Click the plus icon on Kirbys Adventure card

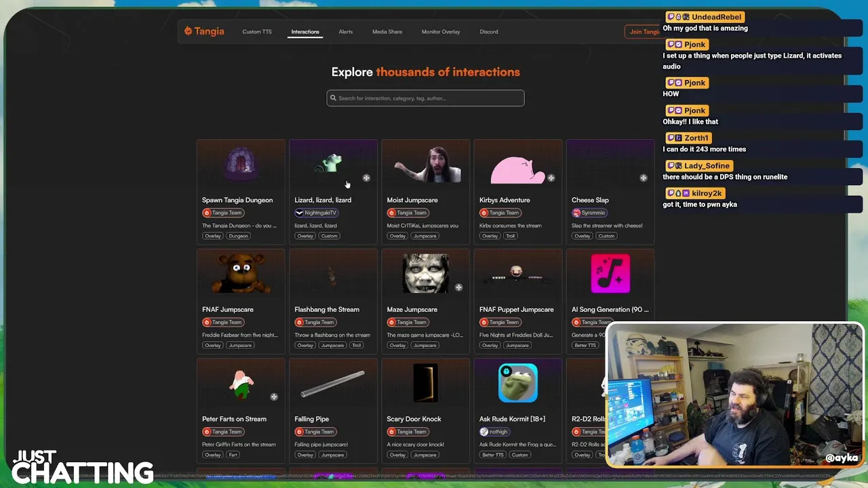[551, 178]
